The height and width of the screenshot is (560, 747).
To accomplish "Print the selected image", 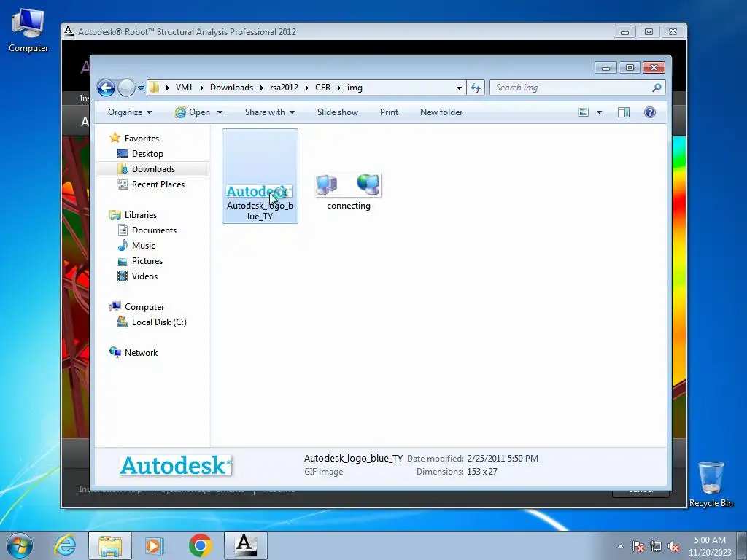I will click(x=389, y=112).
